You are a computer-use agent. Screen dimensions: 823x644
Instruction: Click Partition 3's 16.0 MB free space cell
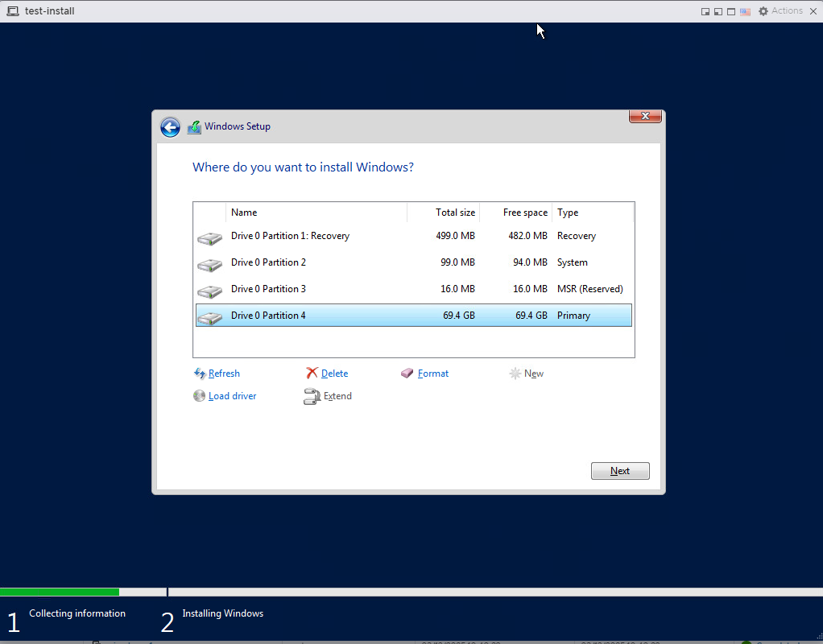tap(530, 289)
